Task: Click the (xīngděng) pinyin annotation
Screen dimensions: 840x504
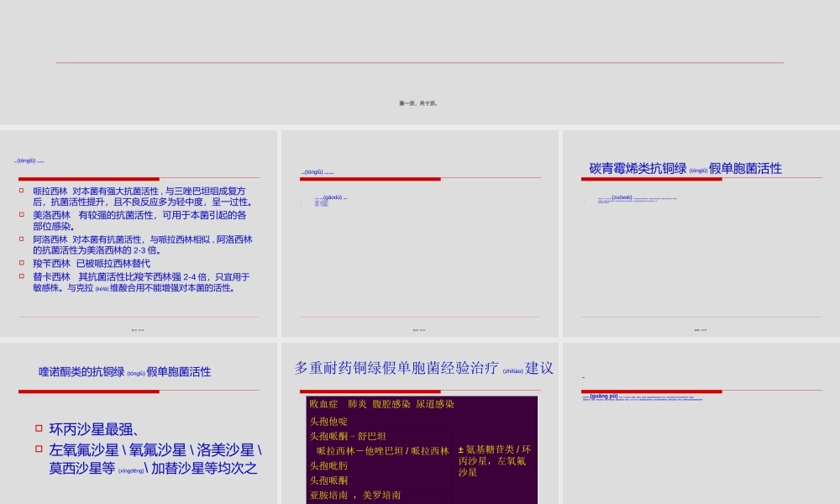Action: 131,470
